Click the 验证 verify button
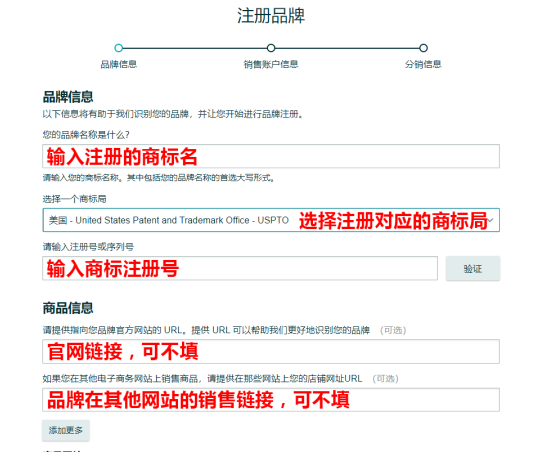The image size is (546, 452). click(x=473, y=268)
